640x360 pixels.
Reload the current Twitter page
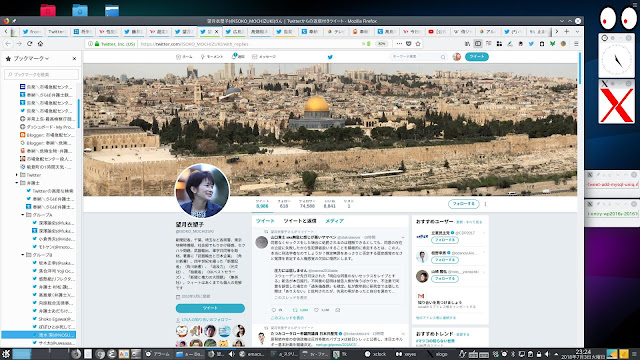(29, 44)
